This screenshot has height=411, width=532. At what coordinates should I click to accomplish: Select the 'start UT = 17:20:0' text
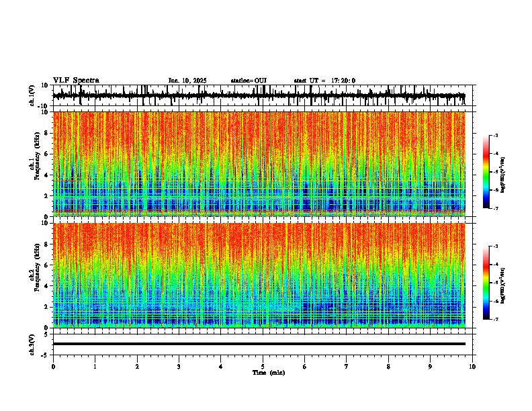pos(324,81)
